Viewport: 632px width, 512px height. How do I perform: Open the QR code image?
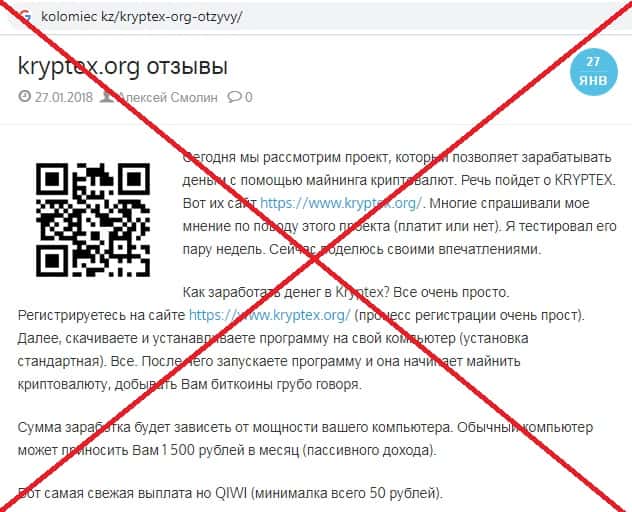(93, 220)
